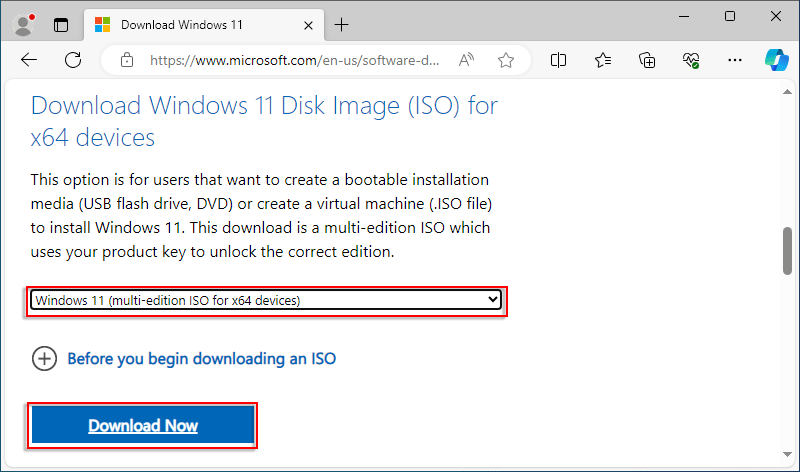This screenshot has height=472, width=800.
Task: Open Edge Settings and more menu
Action: pos(735,60)
